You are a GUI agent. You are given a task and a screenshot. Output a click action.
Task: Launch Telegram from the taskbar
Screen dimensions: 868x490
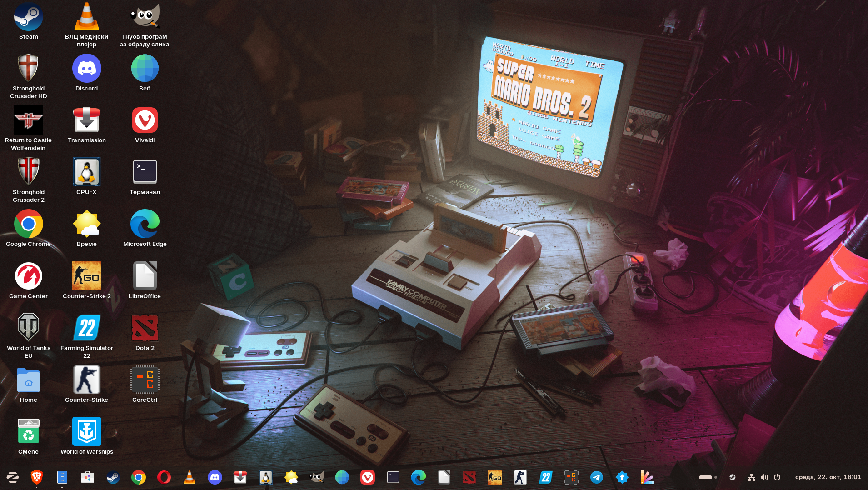596,477
